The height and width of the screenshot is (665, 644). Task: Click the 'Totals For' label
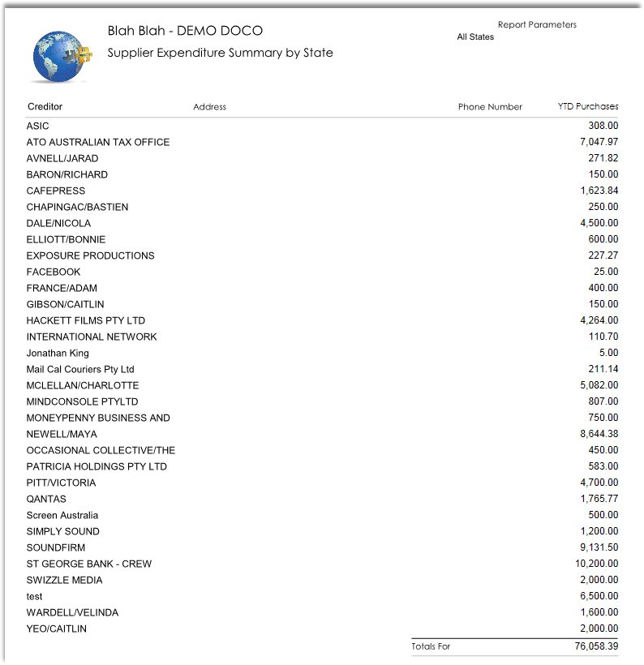click(431, 646)
